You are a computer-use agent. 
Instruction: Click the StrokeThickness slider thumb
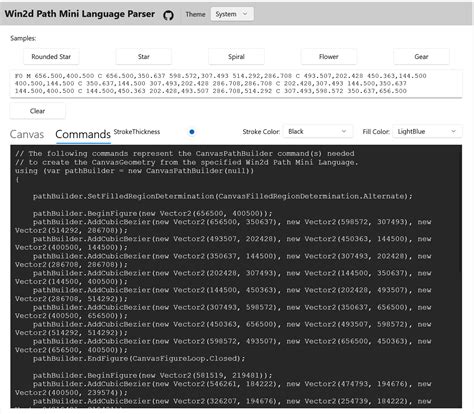(x=192, y=132)
